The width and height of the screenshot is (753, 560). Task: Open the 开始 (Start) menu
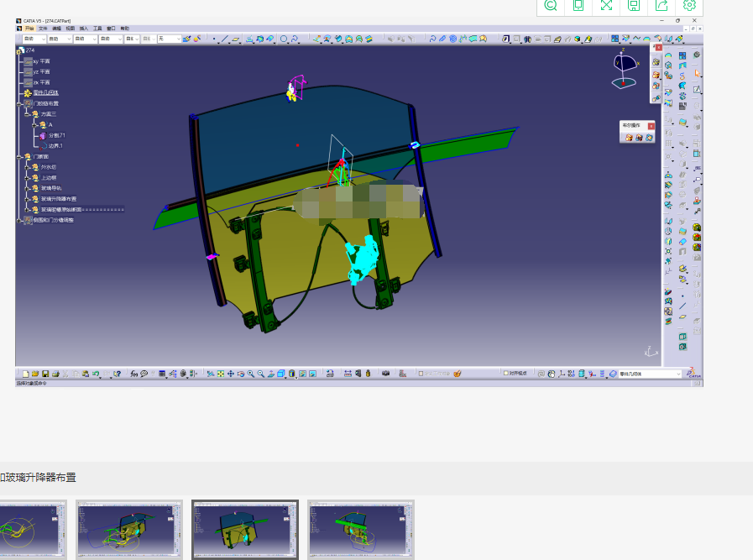29,29
